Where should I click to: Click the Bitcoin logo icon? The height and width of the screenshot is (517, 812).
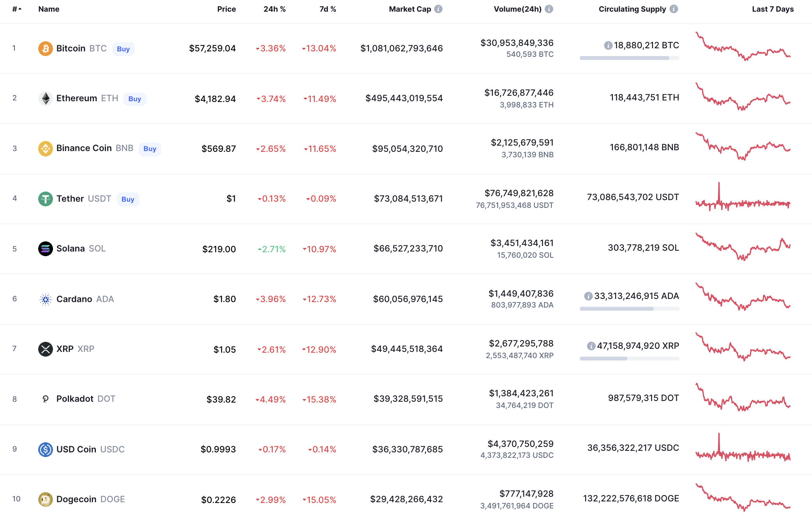click(x=45, y=49)
